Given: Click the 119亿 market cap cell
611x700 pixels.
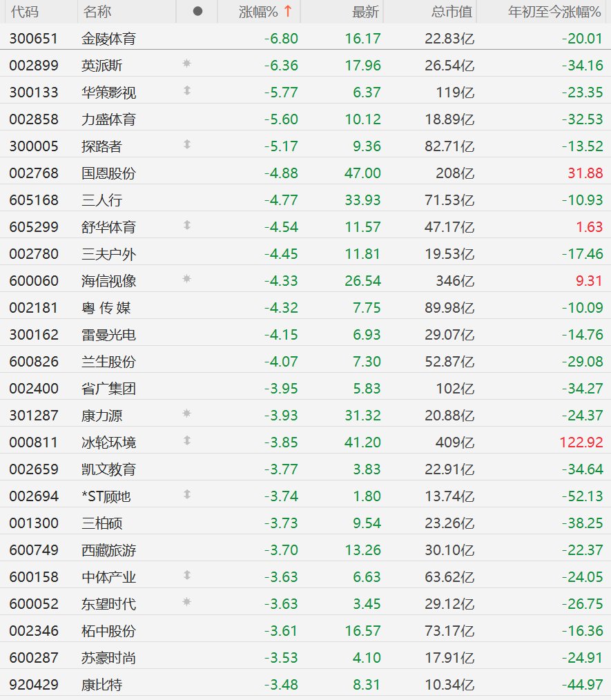Looking at the screenshot, I should pyautogui.click(x=455, y=93).
